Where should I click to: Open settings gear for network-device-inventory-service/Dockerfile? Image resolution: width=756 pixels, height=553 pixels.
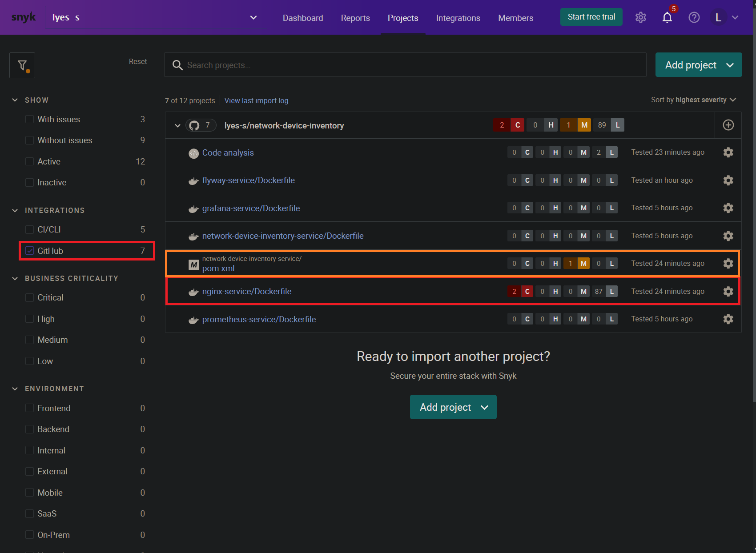728,236
